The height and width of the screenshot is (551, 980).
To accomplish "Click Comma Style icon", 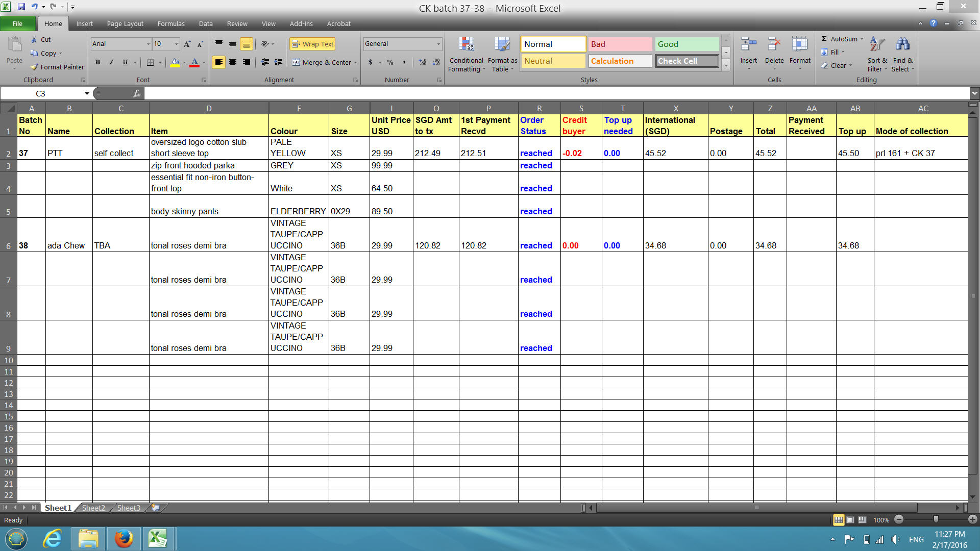I will tap(404, 62).
